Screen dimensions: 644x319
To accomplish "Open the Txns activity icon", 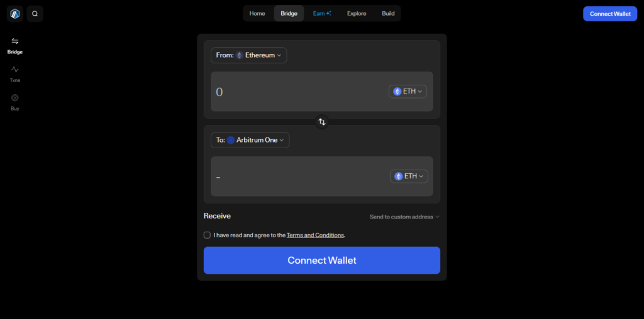I will tap(15, 69).
